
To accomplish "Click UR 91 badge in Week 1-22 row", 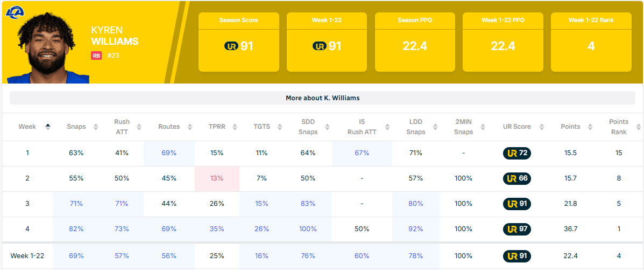I will [516, 256].
